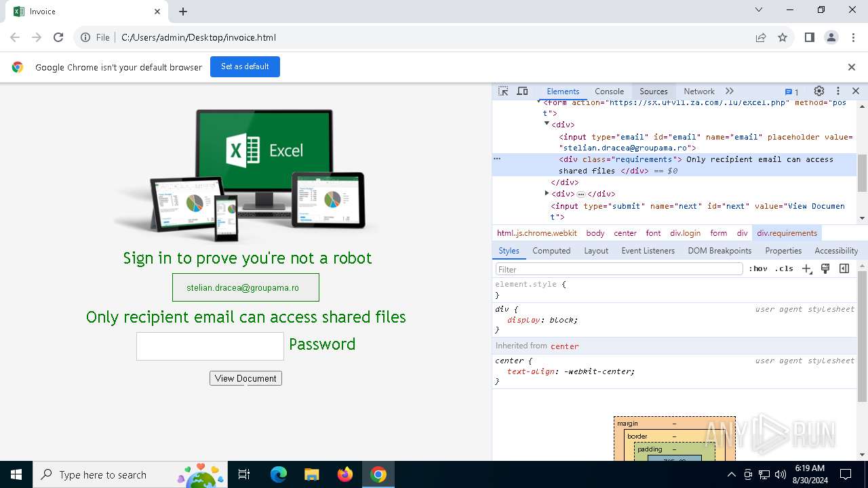Select div.requirements in breadcrumb
Image resolution: width=868 pixels, height=488 pixels.
787,233
